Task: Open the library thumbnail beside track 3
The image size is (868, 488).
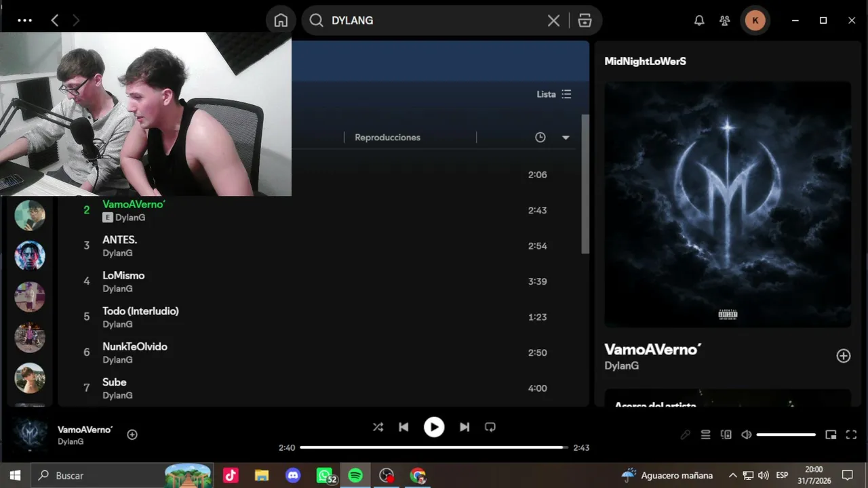Action: 30,256
